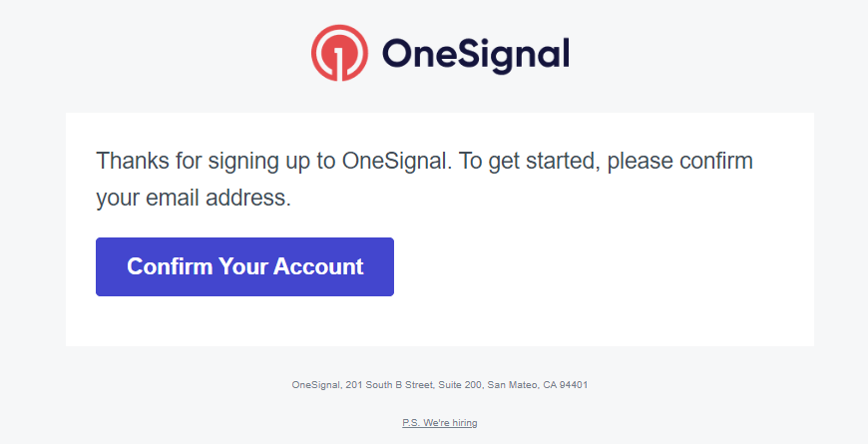The height and width of the screenshot is (444, 868).
Task: Click the Confirm Your Account button
Action: click(x=244, y=266)
